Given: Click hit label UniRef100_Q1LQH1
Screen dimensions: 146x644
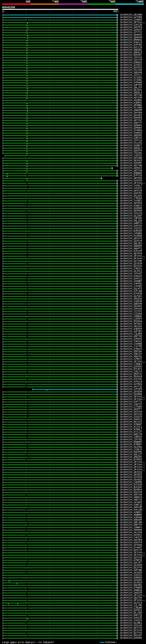Looking at the screenshot, I should coord(131,196).
